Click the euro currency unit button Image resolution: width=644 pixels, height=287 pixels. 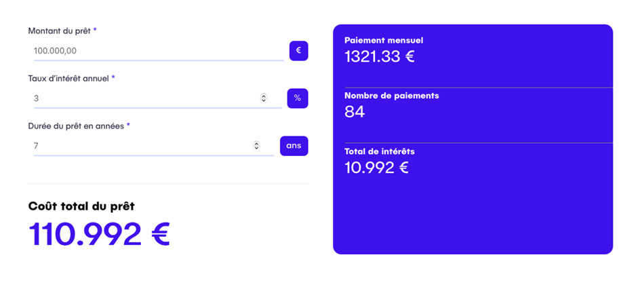298,51
